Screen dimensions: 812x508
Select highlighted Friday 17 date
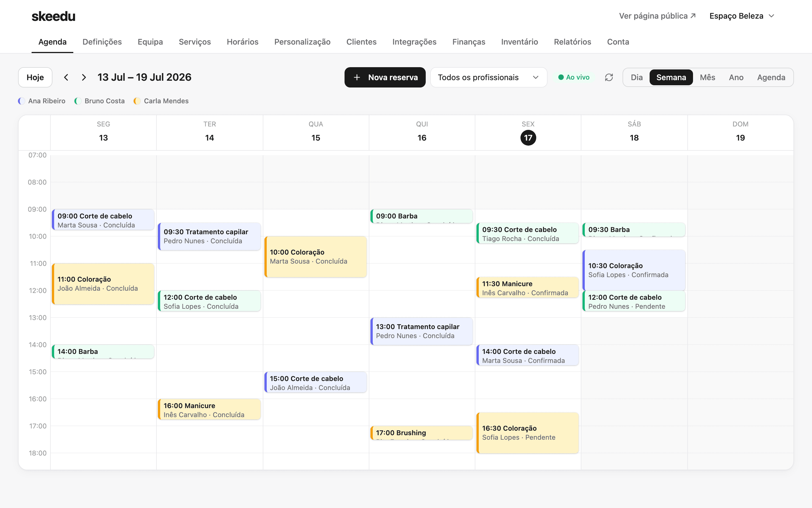click(x=528, y=138)
